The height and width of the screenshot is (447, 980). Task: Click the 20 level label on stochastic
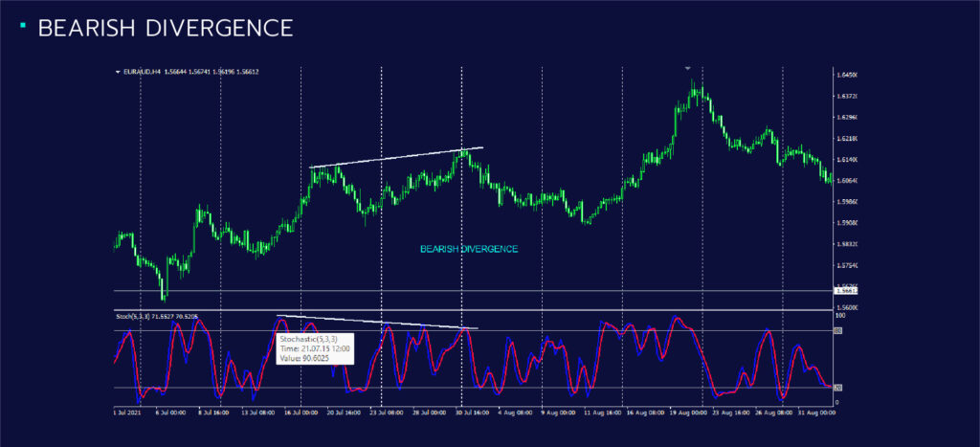tap(839, 388)
